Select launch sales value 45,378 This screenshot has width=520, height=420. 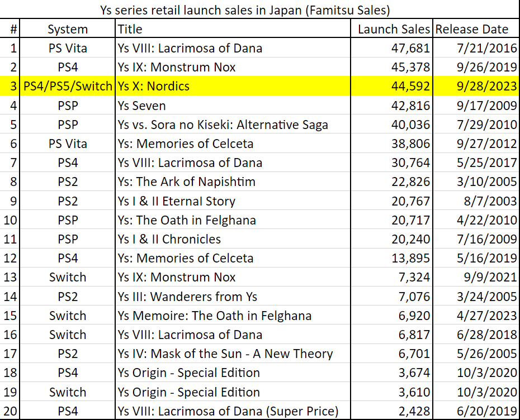(410, 67)
